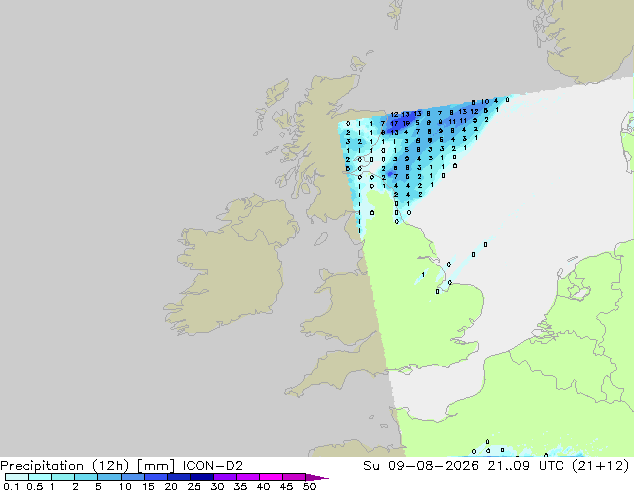Click the '17' precipitation value on map
The image size is (634, 490).
pyautogui.click(x=394, y=123)
